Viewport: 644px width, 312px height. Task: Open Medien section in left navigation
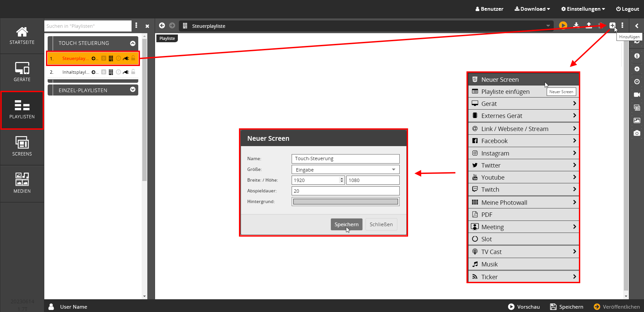(x=22, y=183)
